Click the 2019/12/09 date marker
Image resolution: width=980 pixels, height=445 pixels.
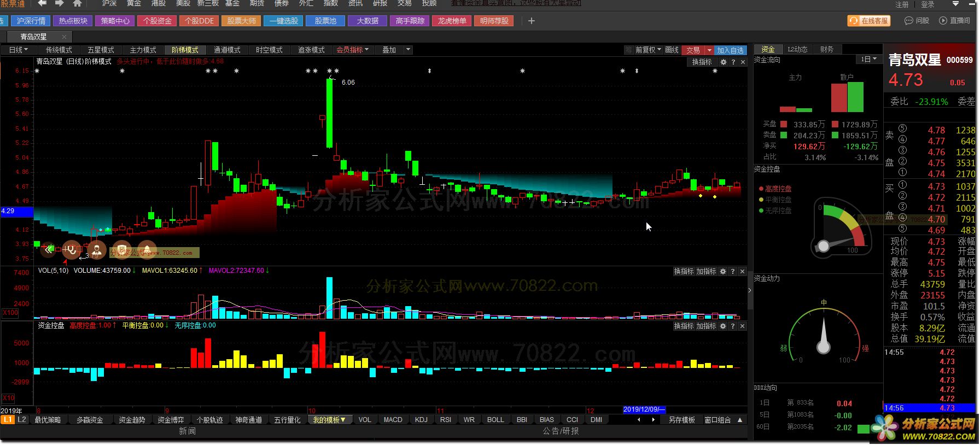644,409
